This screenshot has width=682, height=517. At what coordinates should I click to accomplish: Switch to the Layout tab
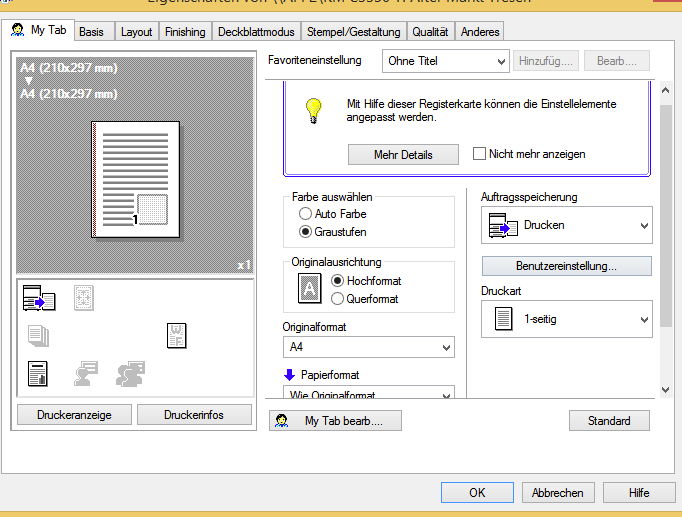coord(137,32)
